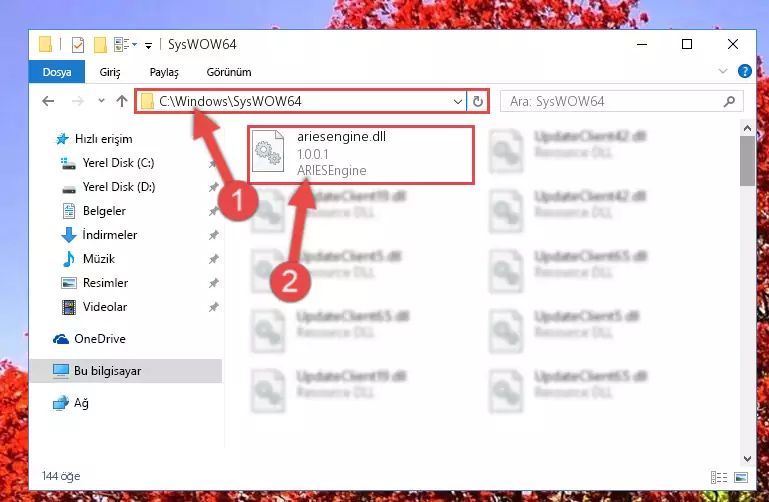Open Yerel Disk (C:)
Image resolution: width=769 pixels, height=502 pixels.
[118, 163]
